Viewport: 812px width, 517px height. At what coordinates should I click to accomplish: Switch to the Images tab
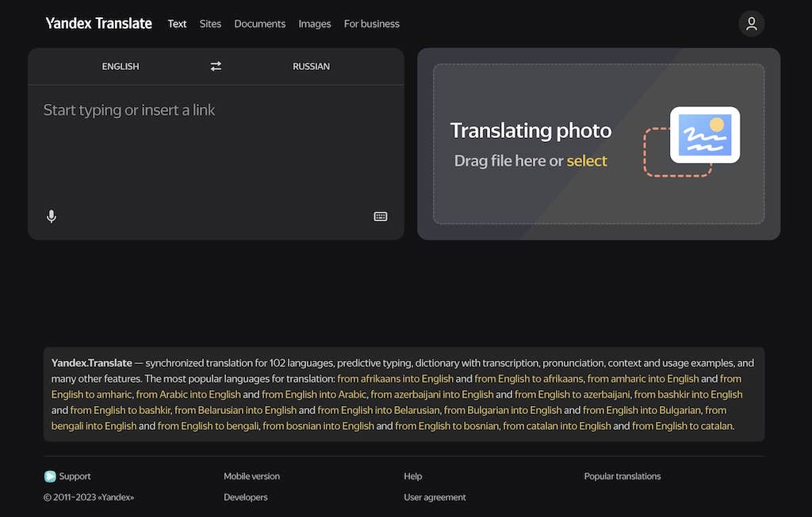[x=315, y=24]
